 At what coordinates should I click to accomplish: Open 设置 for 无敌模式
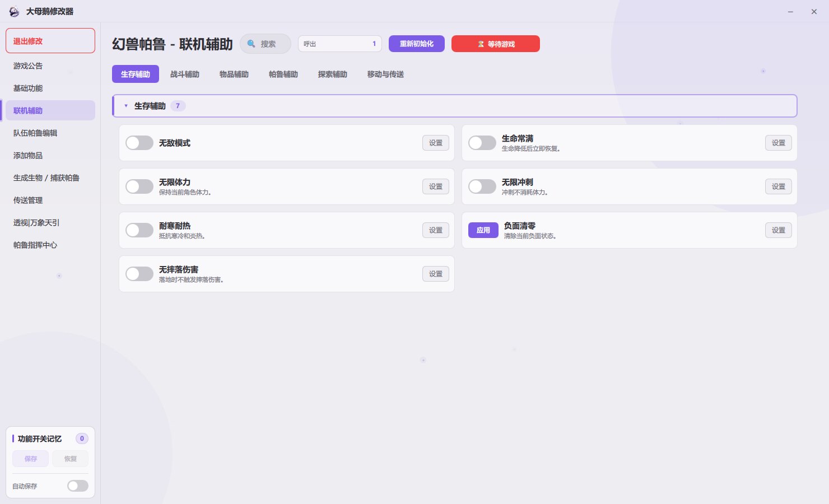tap(436, 143)
